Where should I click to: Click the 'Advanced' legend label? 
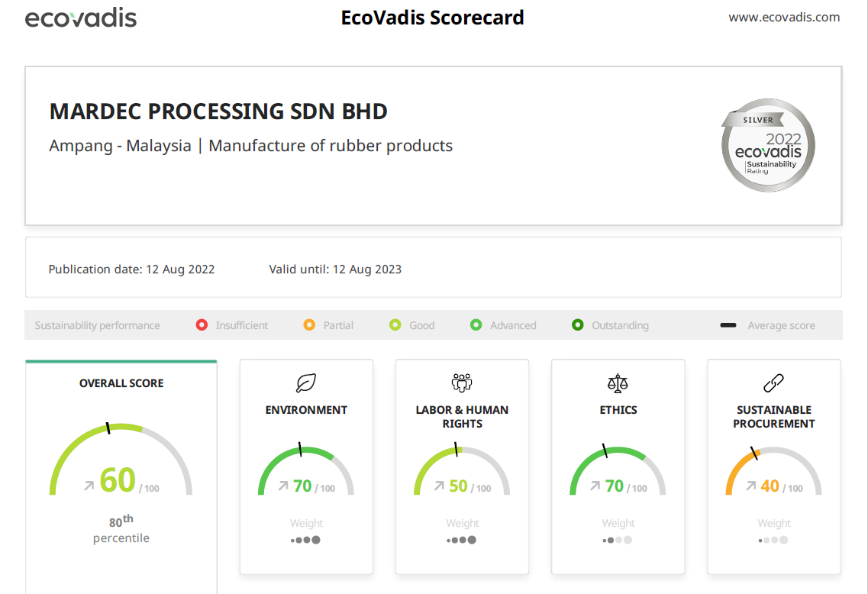tap(513, 325)
